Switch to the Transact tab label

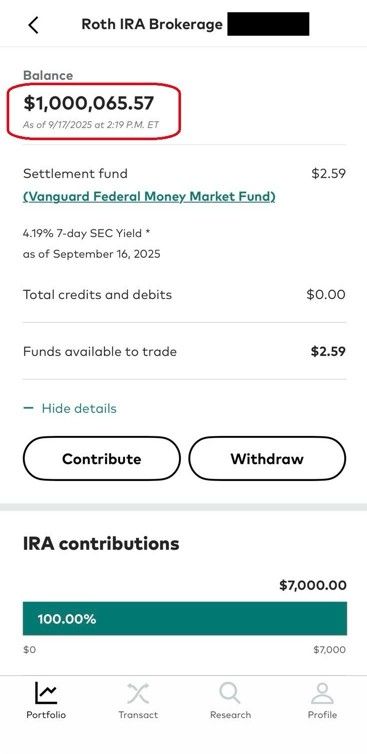click(x=138, y=715)
